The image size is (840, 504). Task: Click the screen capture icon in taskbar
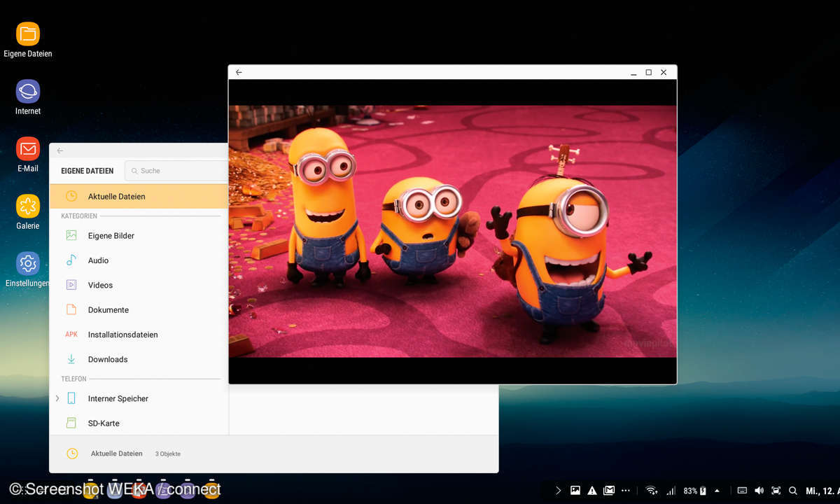coord(776,491)
